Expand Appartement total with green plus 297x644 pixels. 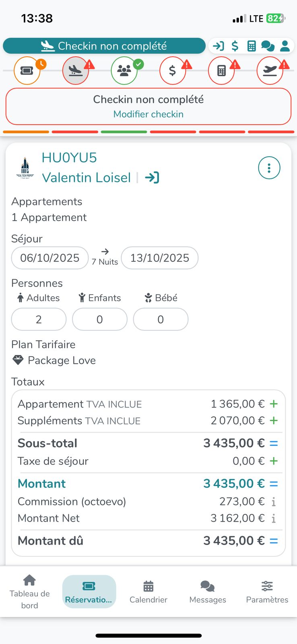click(274, 404)
